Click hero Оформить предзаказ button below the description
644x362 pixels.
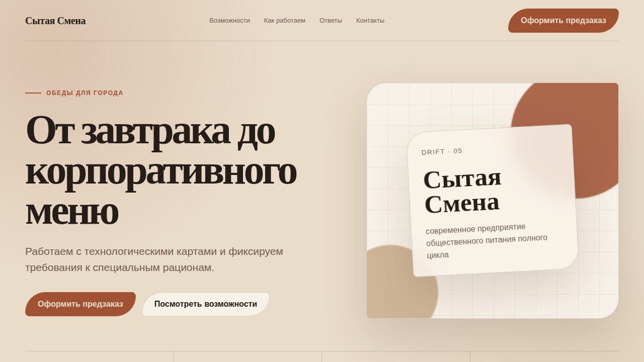[x=80, y=304]
